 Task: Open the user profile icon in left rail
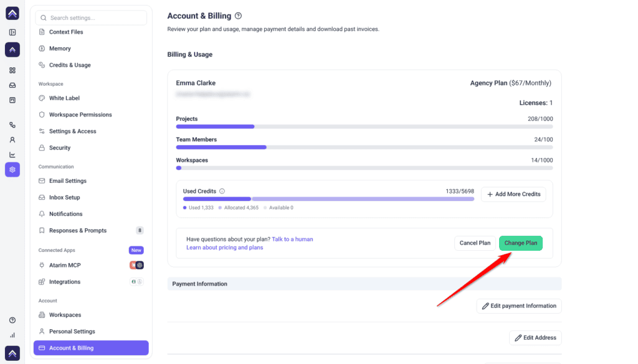[12, 140]
